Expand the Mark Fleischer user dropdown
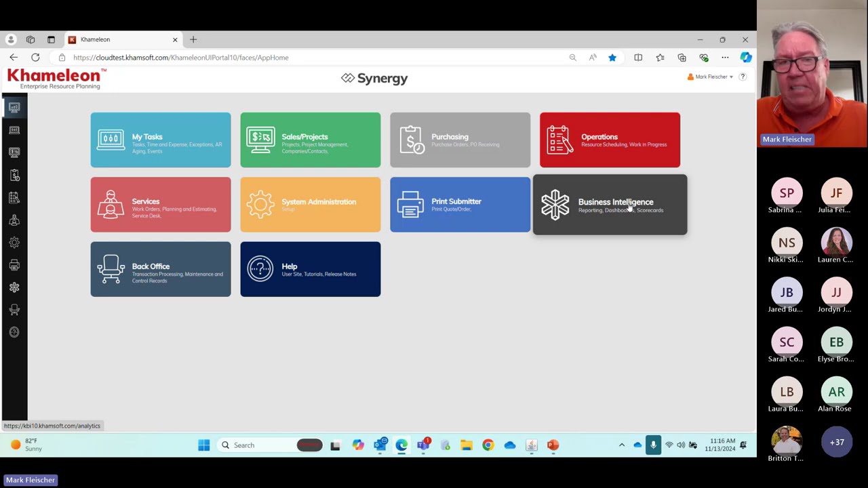The height and width of the screenshot is (488, 868). click(711, 77)
